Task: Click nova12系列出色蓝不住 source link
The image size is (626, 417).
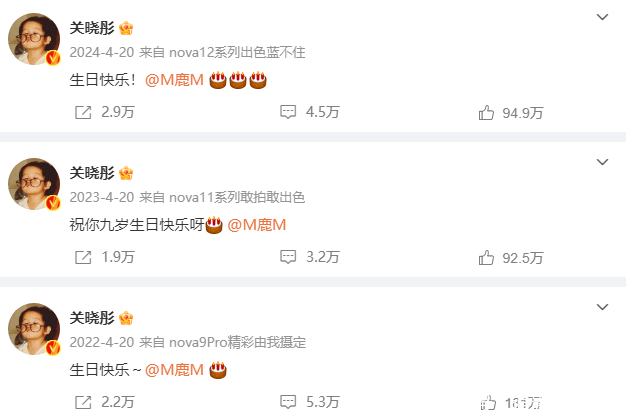Action: (237, 52)
